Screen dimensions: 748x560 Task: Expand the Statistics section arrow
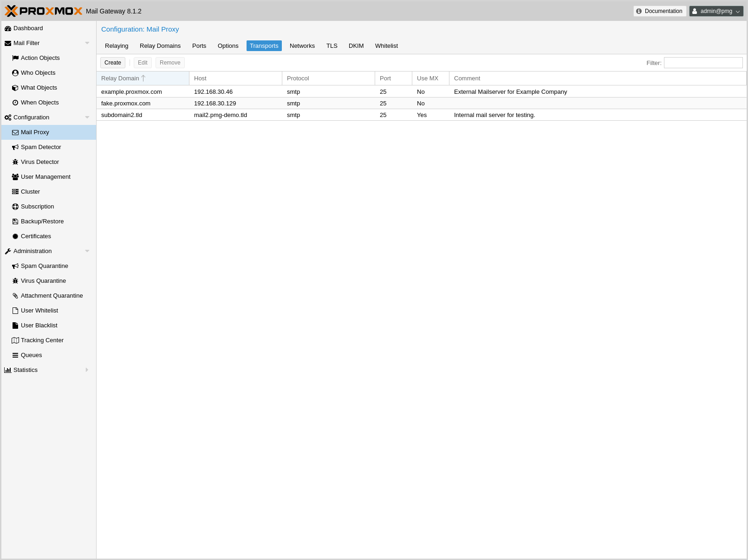[87, 370]
